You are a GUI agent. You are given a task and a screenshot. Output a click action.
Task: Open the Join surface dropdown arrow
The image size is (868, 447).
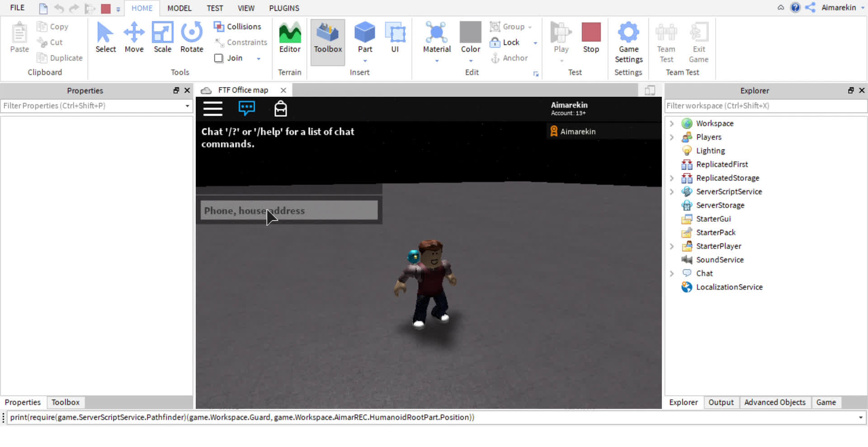pos(259,58)
